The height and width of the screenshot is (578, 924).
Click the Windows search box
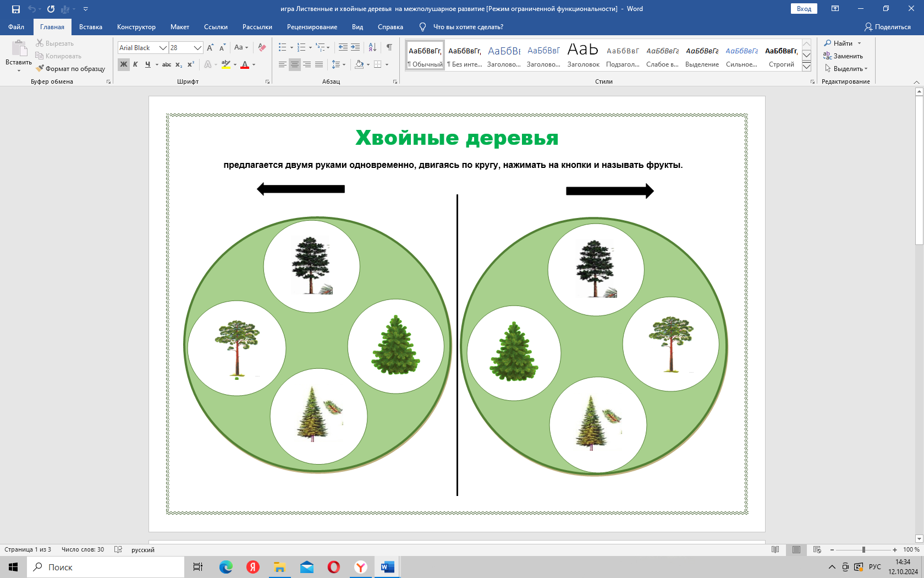pos(106,567)
